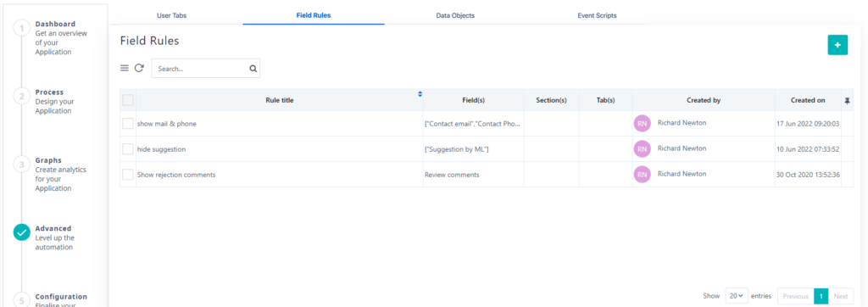Screen dimensions: 868x307
Task: Click the Graphs step number 3 circle
Action: point(21,165)
